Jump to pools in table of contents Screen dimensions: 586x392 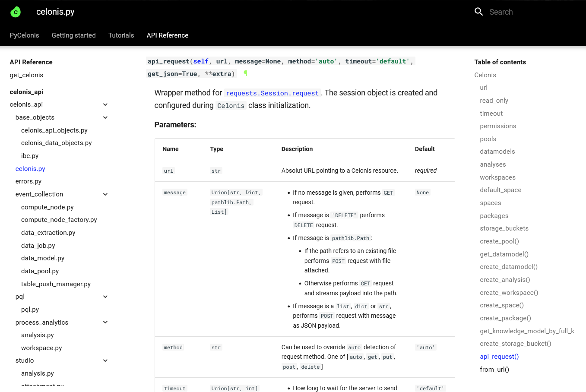[488, 139]
